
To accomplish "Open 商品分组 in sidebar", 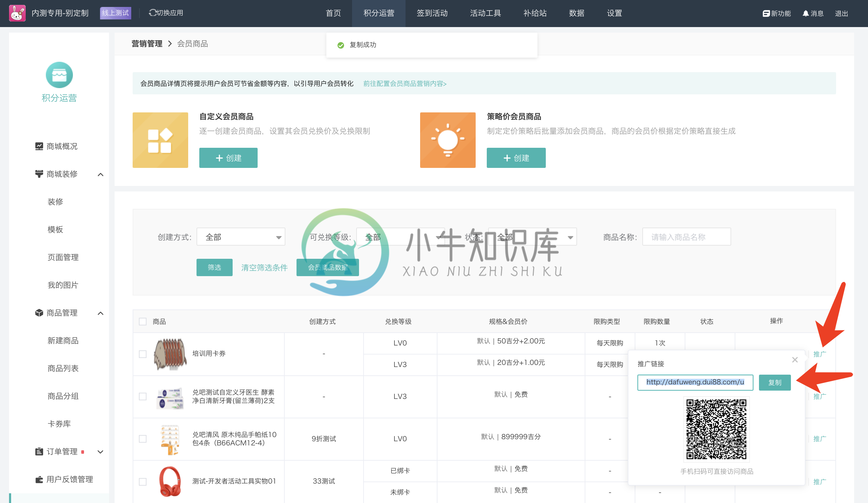I will click(x=63, y=396).
